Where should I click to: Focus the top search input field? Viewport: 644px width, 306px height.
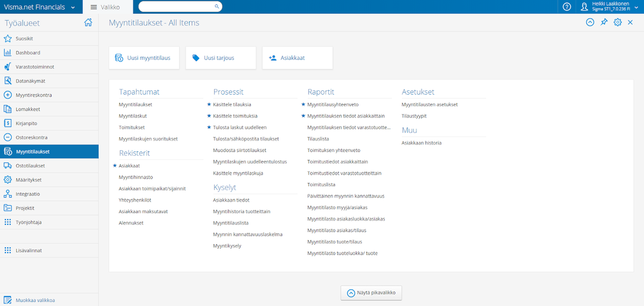point(177,6)
